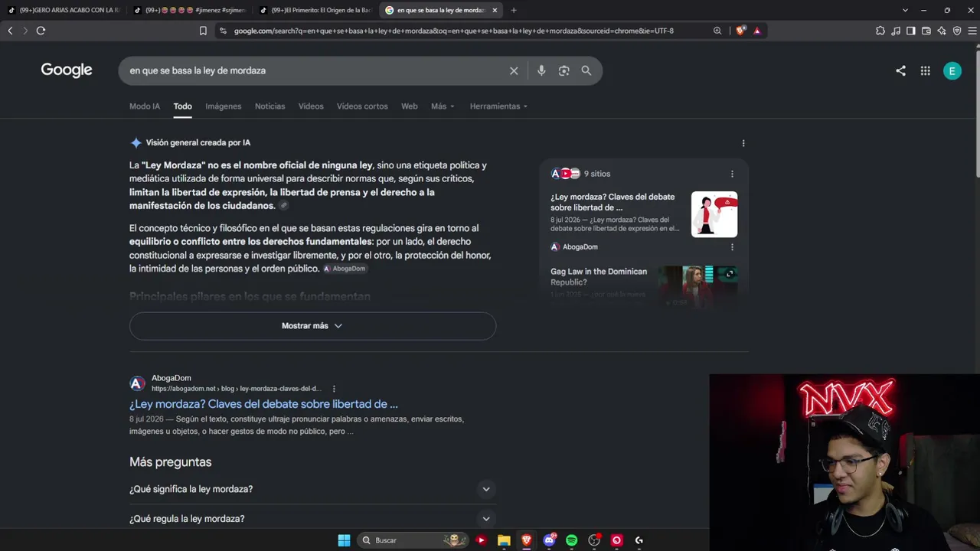
Task: Click the Windows taskbar 'Buscar' search box
Action: point(412,540)
